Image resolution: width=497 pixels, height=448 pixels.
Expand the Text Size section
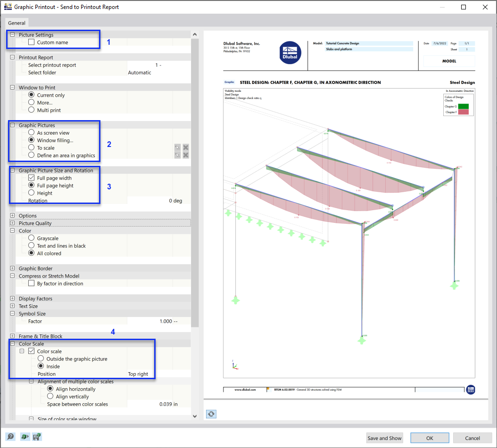12,306
